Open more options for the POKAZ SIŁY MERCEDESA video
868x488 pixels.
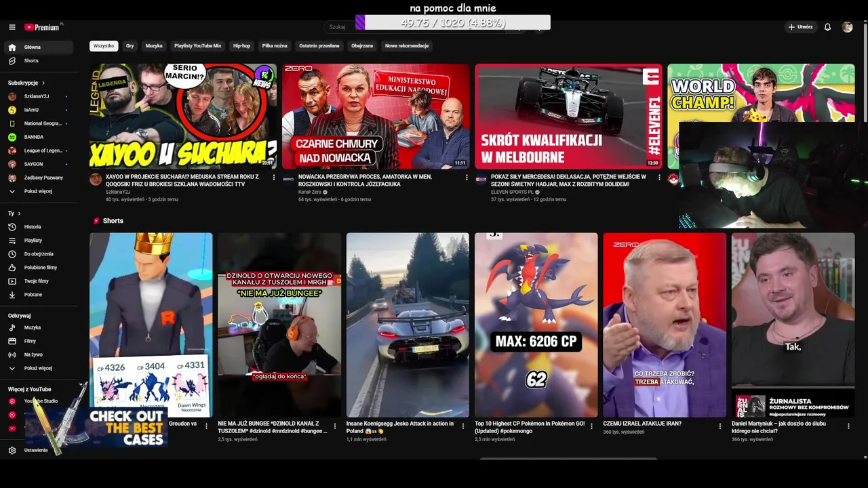coord(659,178)
